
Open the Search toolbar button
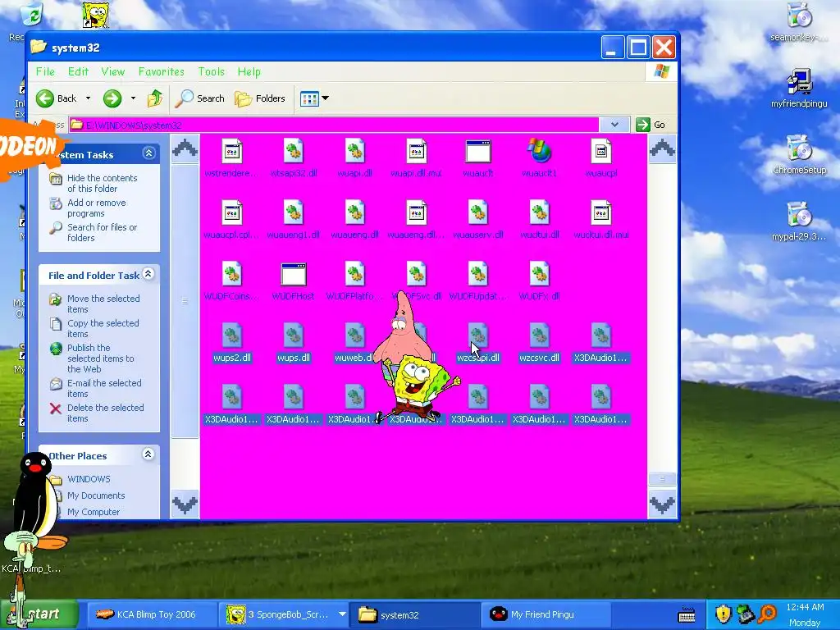(x=200, y=98)
